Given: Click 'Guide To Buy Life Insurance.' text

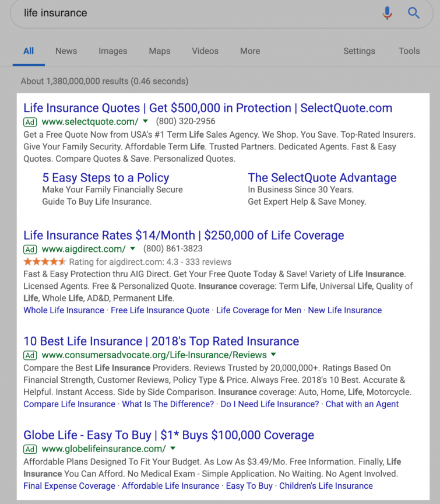Looking at the screenshot, I should [x=97, y=202].
